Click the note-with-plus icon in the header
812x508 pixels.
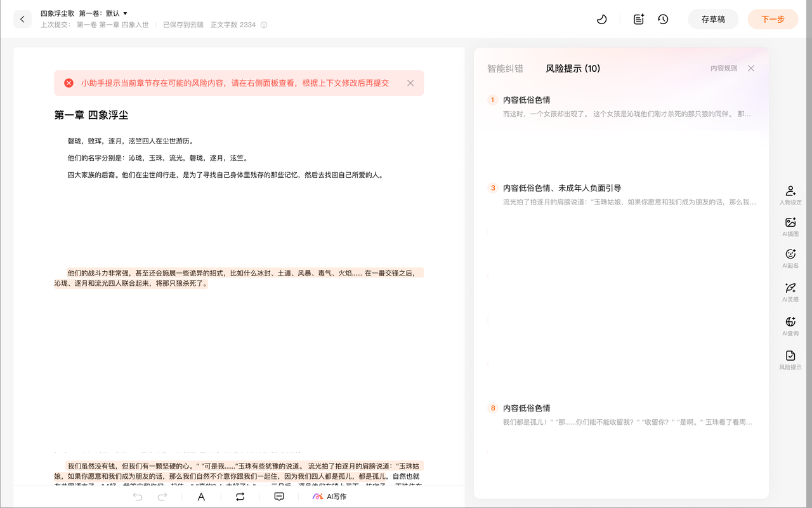tap(639, 19)
